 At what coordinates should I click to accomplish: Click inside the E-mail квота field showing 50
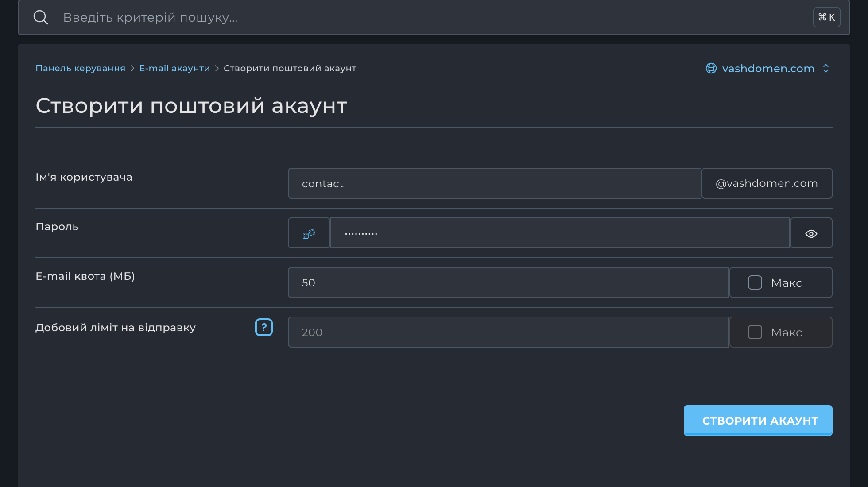(x=508, y=282)
